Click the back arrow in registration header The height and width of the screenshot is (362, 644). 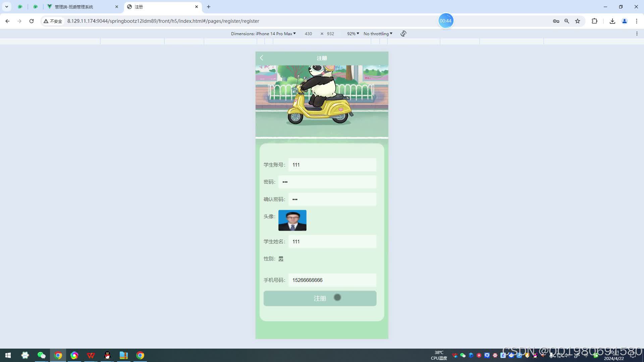click(262, 58)
